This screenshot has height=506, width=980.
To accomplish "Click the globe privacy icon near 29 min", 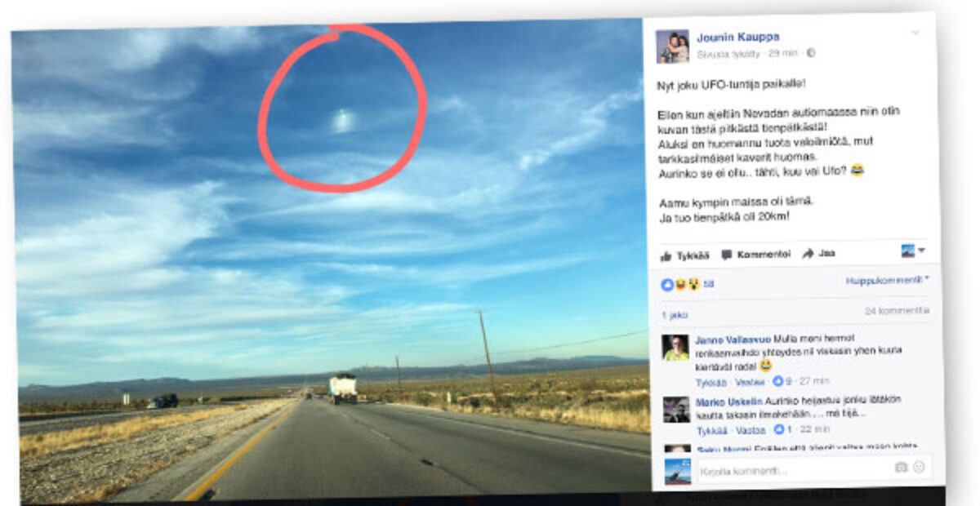I will point(811,53).
